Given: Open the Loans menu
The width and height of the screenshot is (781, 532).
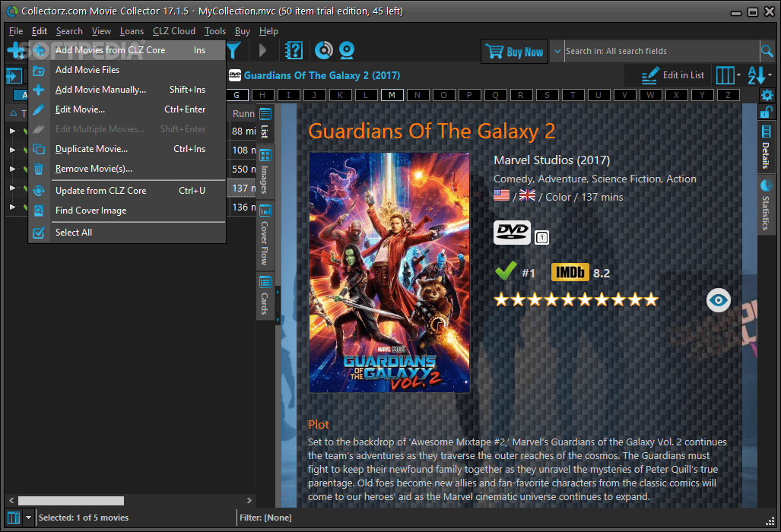Looking at the screenshot, I should click(132, 31).
